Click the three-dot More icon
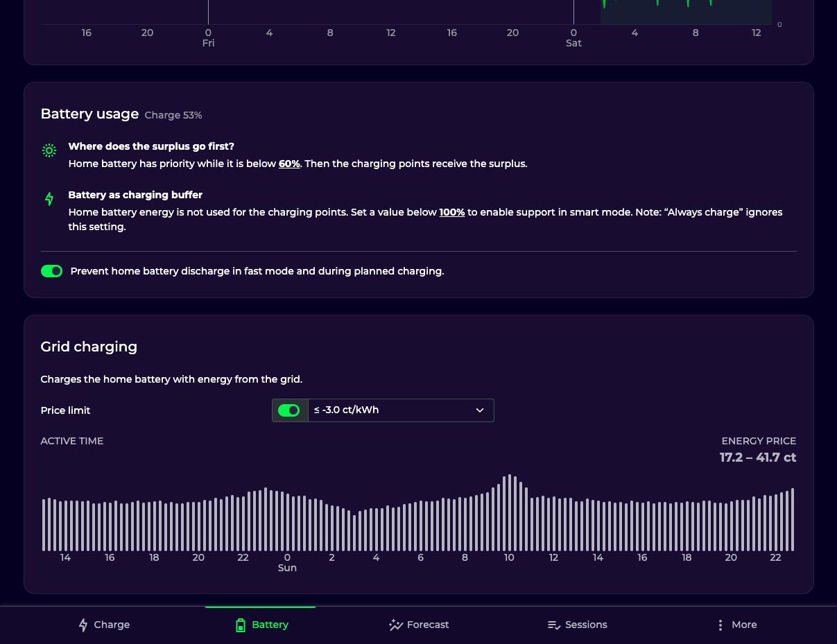 click(x=720, y=625)
